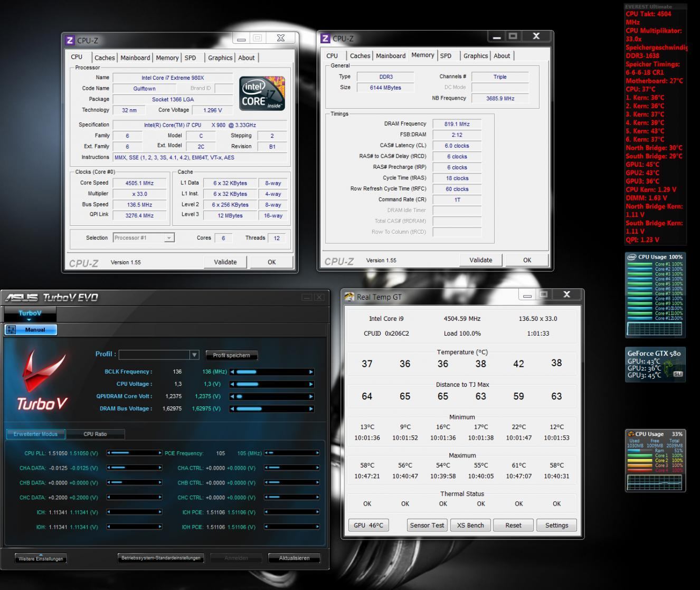
Task: Click Betriebssystem-Standardeinstellungen button
Action: click(x=161, y=558)
